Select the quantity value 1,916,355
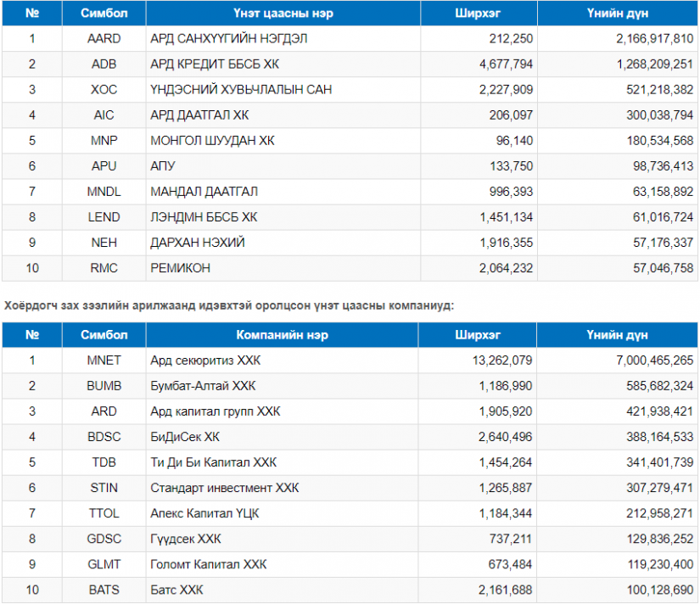 point(507,243)
